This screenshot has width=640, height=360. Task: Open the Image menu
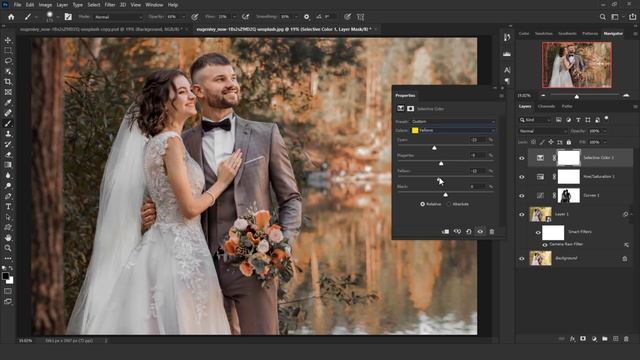click(x=45, y=5)
